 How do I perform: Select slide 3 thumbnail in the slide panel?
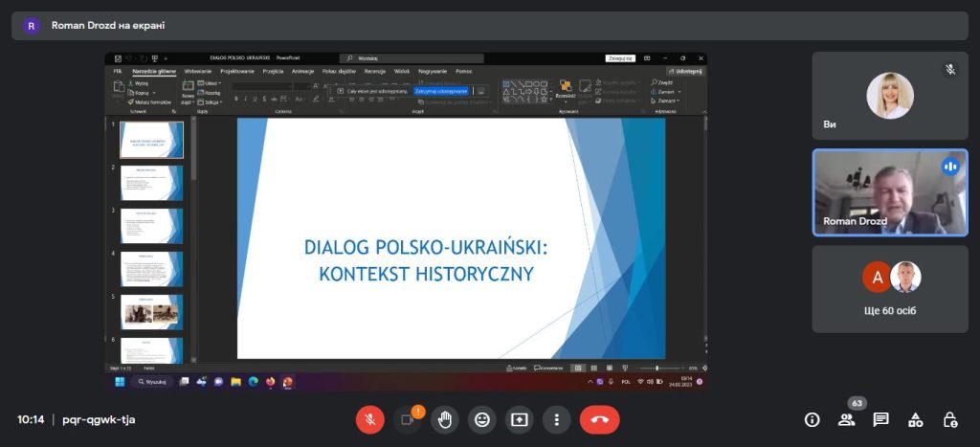click(151, 226)
